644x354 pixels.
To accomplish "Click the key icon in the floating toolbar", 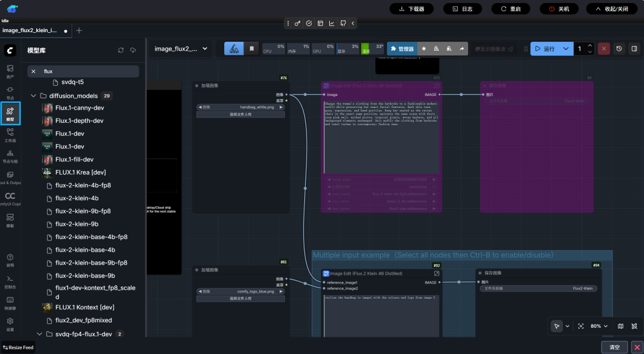I will coord(298,23).
